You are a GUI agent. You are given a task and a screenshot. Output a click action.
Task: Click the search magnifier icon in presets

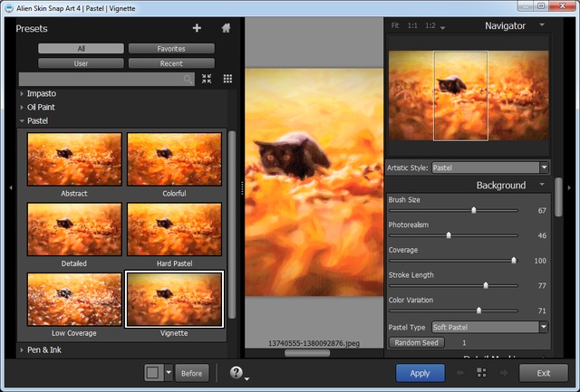point(188,80)
